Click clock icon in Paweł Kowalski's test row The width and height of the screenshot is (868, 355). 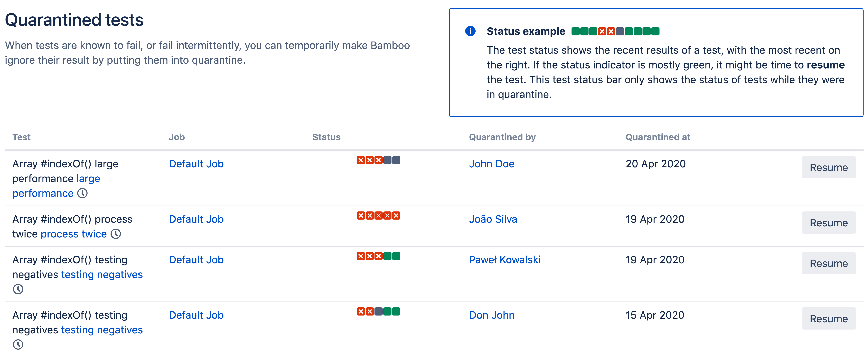click(18, 289)
